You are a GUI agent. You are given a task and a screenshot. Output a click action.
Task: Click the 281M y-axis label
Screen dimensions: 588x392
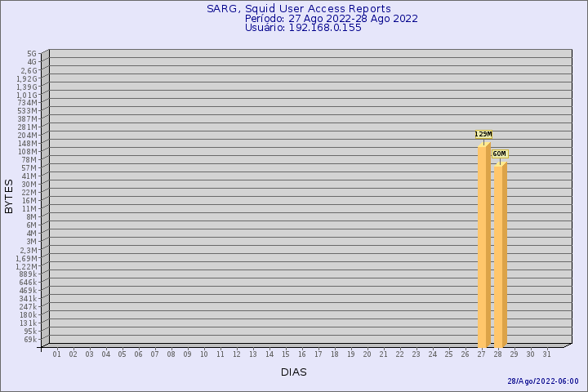(28, 127)
